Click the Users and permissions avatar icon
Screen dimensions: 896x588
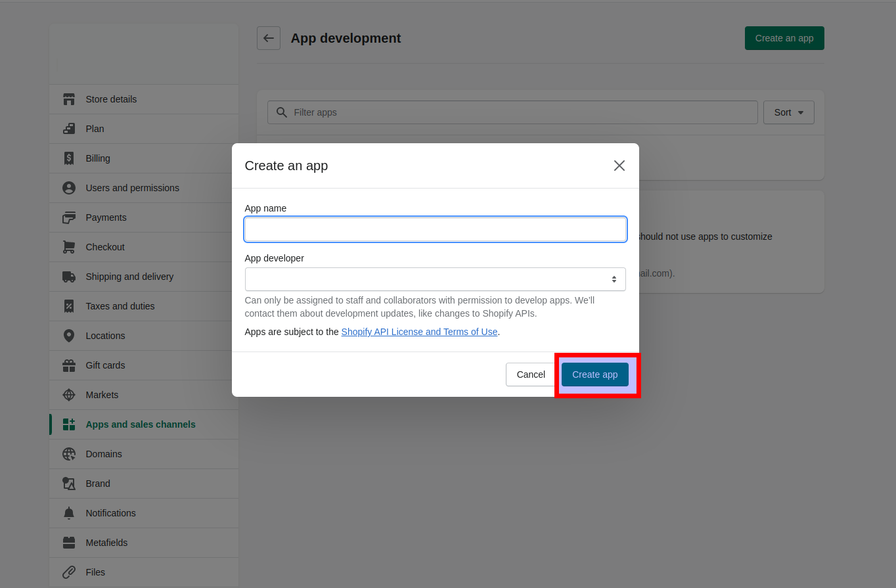coord(69,188)
